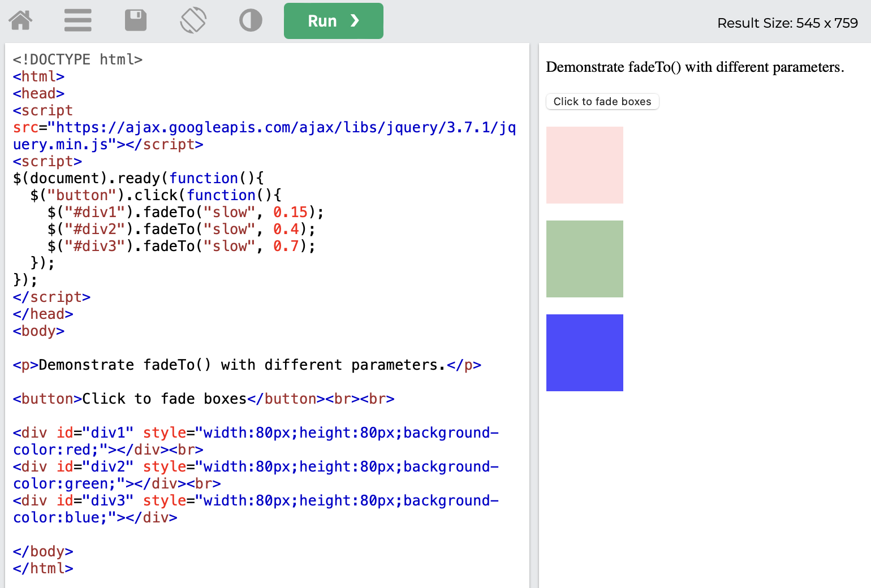Go to the home page icon

tap(21, 21)
